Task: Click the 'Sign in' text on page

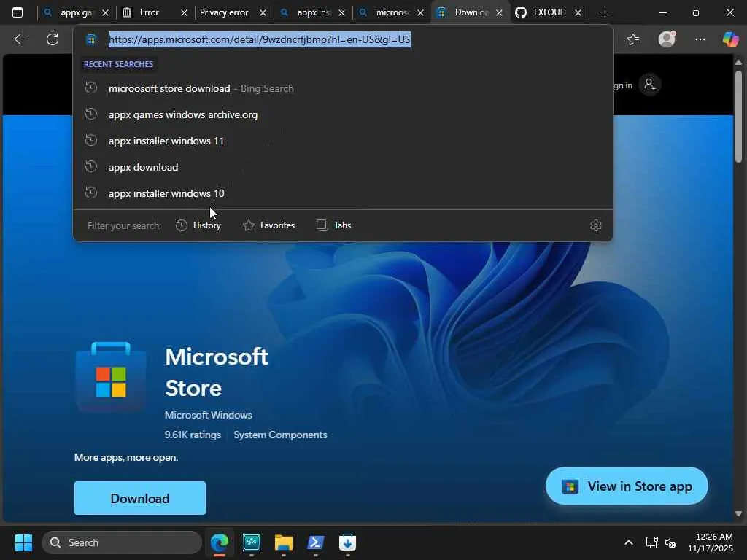Action: (622, 85)
